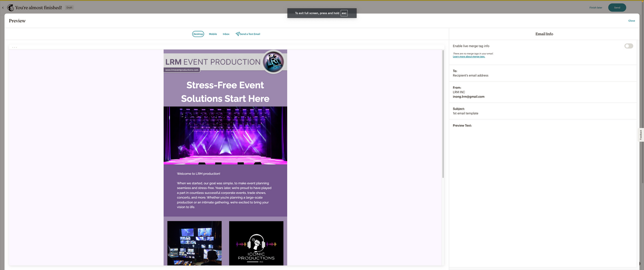Click the Stress-Free Event Solutions Start Here heading
Viewport: 644px width, 270px height.
point(225,92)
